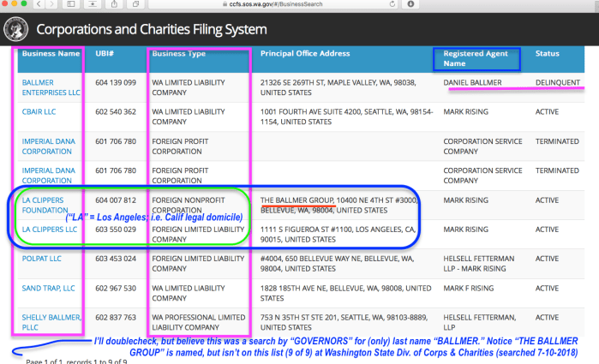
Task: Click the Washington state seal logo
Action: [15, 29]
